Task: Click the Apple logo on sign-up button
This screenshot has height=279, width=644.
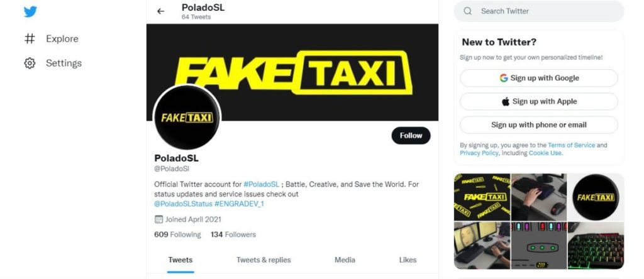Action: [x=506, y=101]
